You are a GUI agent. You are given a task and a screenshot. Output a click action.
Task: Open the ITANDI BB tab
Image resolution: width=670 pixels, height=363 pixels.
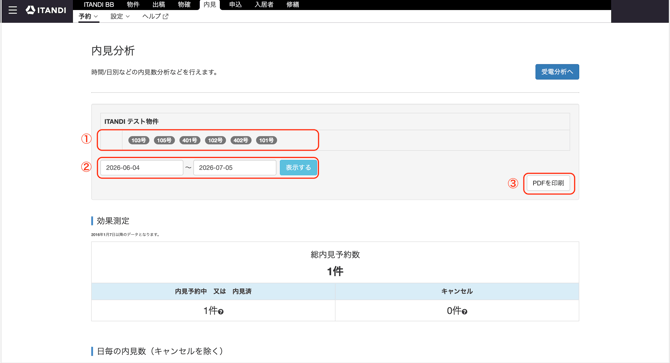pos(99,4)
